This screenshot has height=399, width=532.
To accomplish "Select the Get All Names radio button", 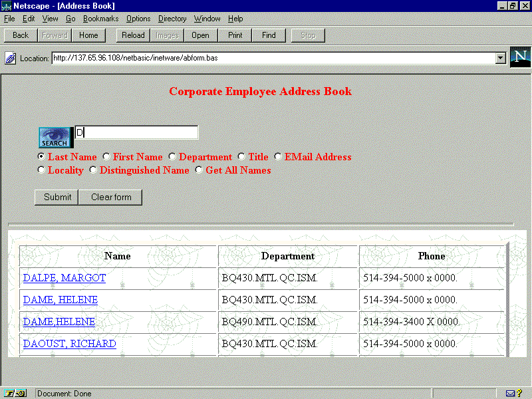I will (x=199, y=170).
